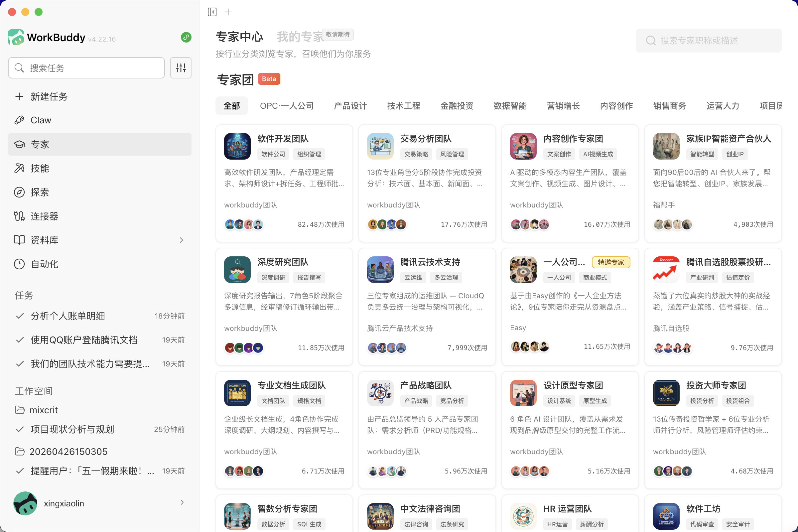Open the 使用QQ账户登陆腾讯文档 task

tap(100, 340)
